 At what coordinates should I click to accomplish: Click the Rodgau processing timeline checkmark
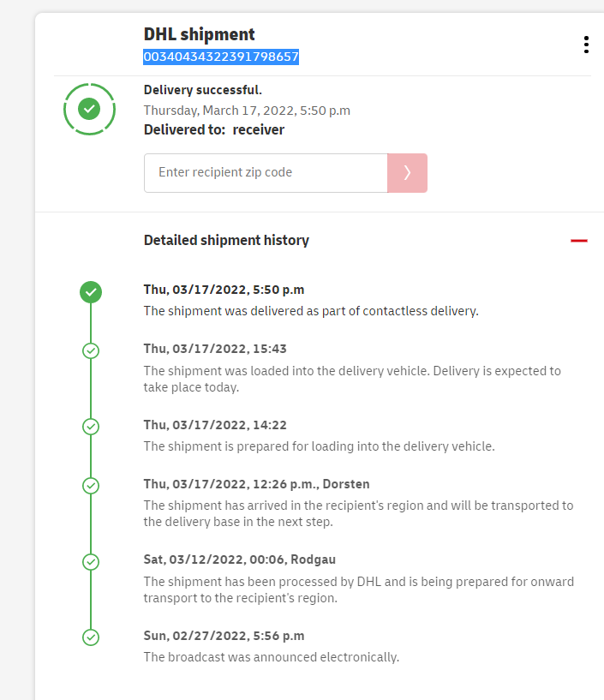point(91,562)
